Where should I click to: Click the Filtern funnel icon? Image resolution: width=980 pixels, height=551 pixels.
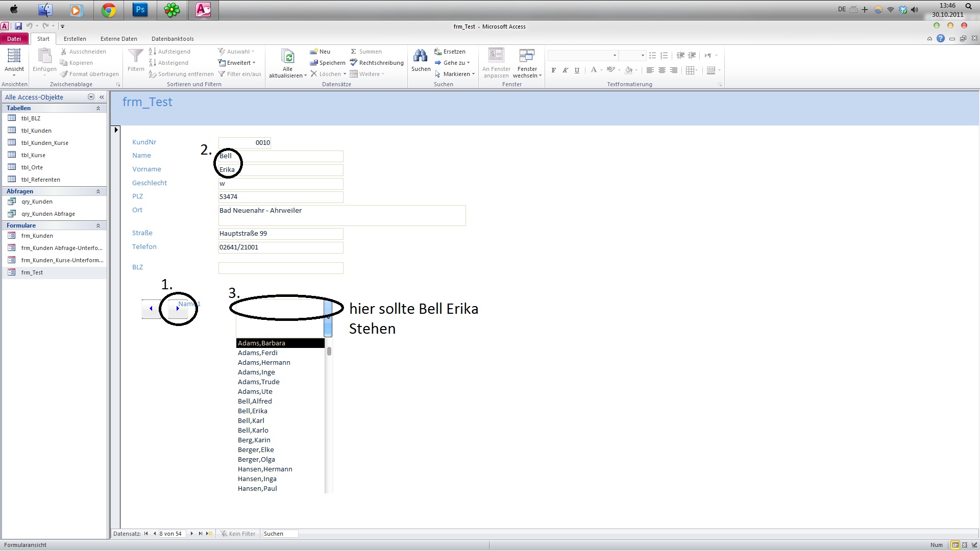pos(136,56)
